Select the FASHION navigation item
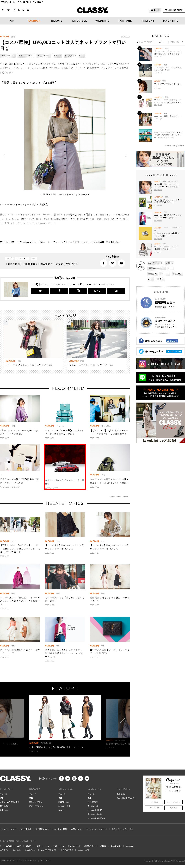Screen dimensions: 185x868 pos(34,21)
